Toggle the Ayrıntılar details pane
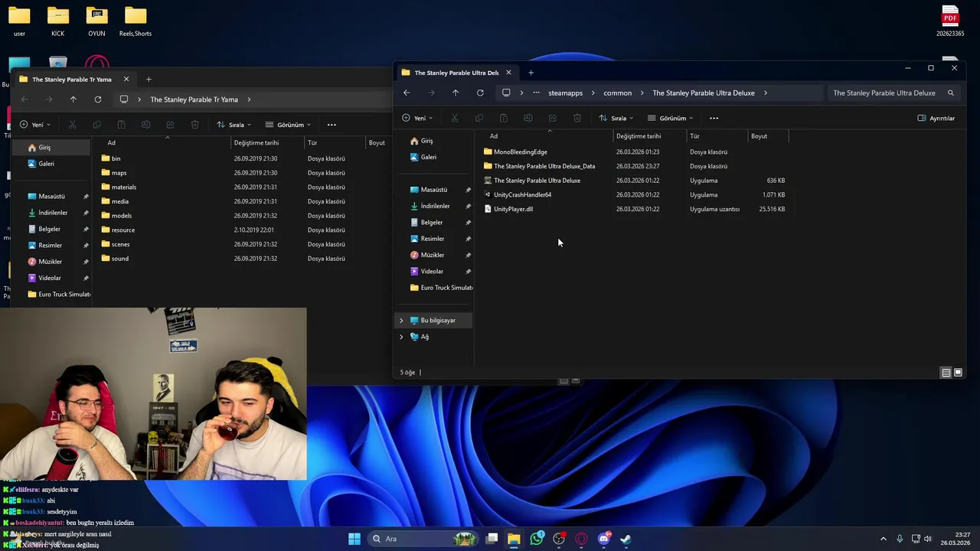The image size is (980, 551). click(936, 118)
